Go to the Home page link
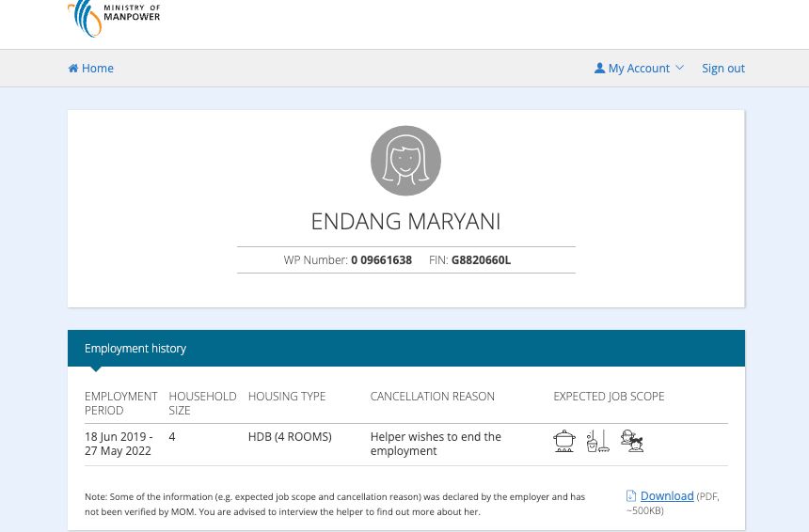 point(97,69)
